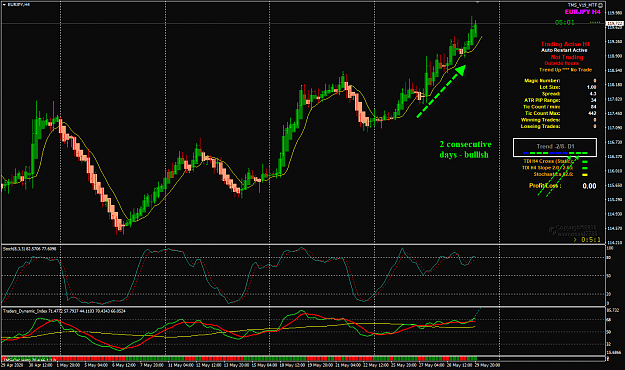Select the Tic Count per min value 84
625x370 pixels.
594,106
